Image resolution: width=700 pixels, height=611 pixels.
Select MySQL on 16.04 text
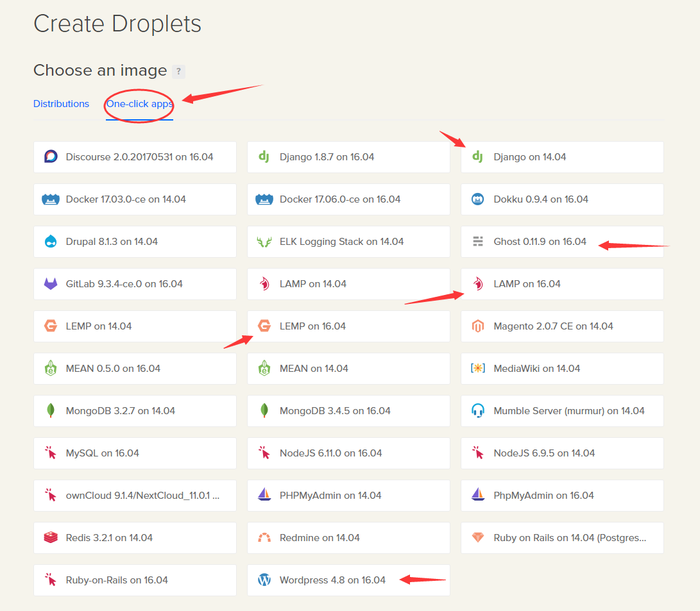(102, 453)
